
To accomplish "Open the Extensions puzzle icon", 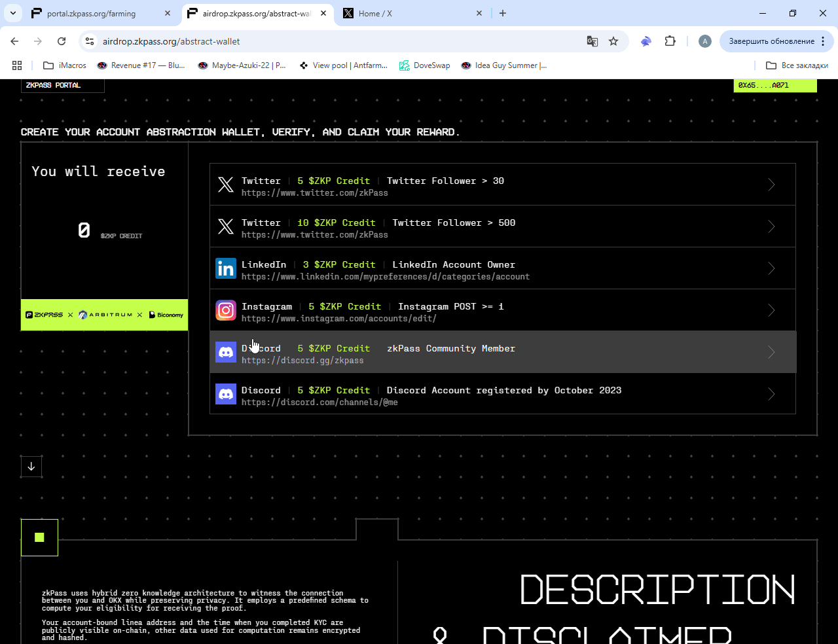I will [x=670, y=41].
